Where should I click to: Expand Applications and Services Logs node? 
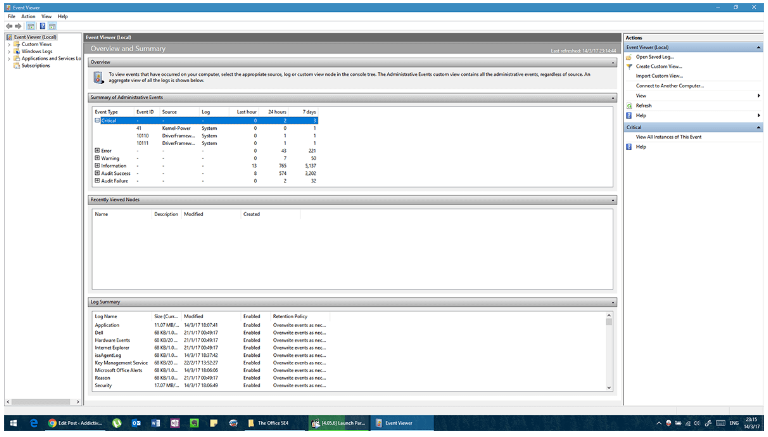click(9, 59)
